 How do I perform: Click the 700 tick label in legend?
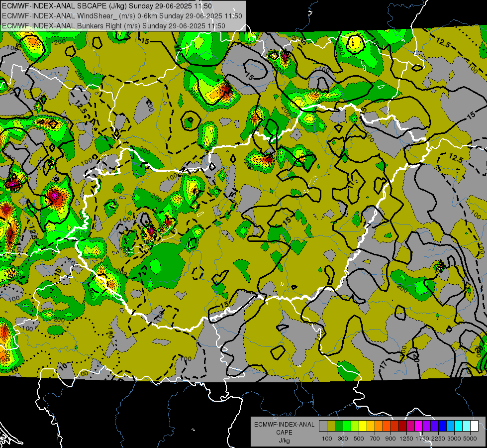pos(375,439)
